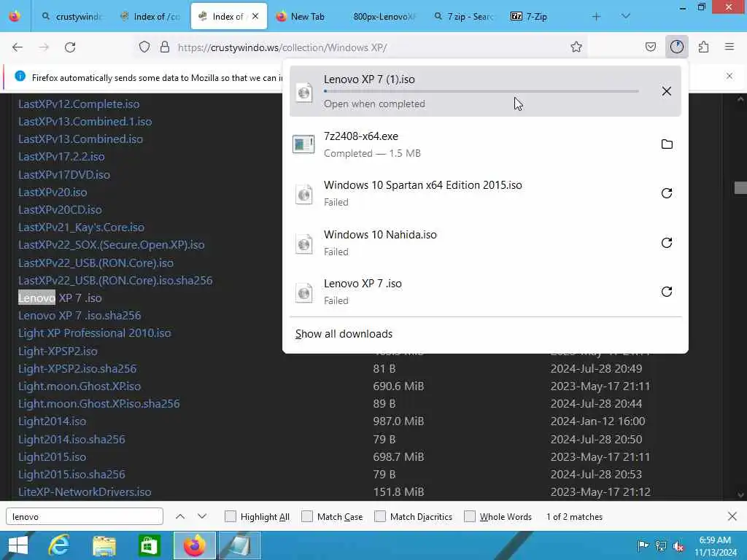This screenshot has width=747, height=560.
Task: Switch to the New Tab tab
Action: click(307, 17)
